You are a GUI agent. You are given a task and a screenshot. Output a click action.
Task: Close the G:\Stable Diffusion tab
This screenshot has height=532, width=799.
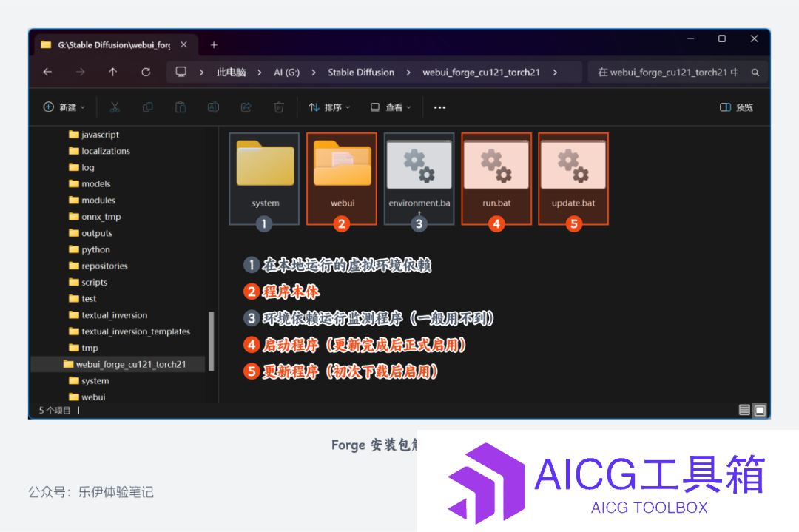[184, 45]
